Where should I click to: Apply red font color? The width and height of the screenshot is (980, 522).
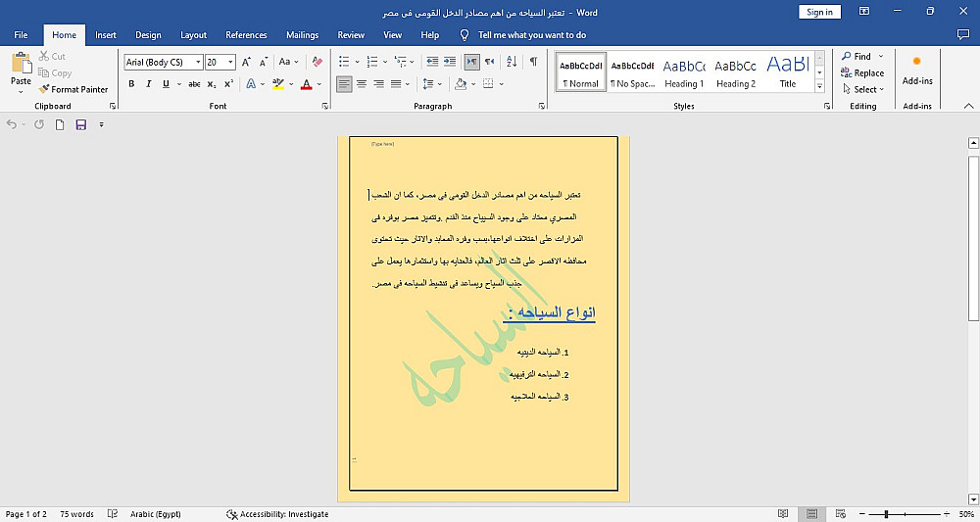[x=306, y=83]
